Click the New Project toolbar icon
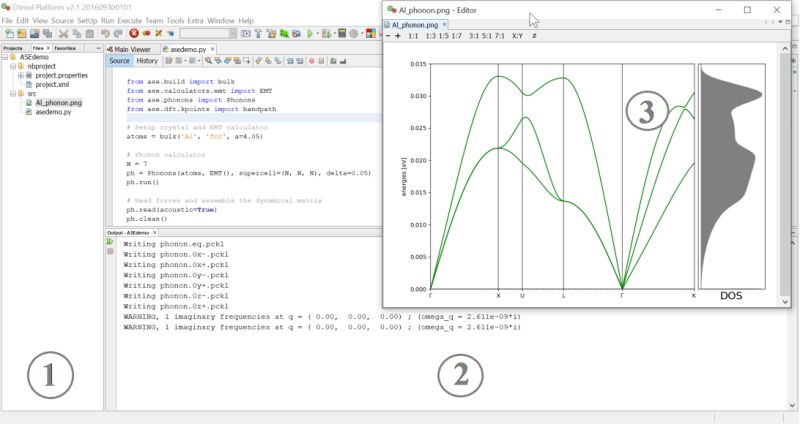800x424 pixels. [x=21, y=34]
